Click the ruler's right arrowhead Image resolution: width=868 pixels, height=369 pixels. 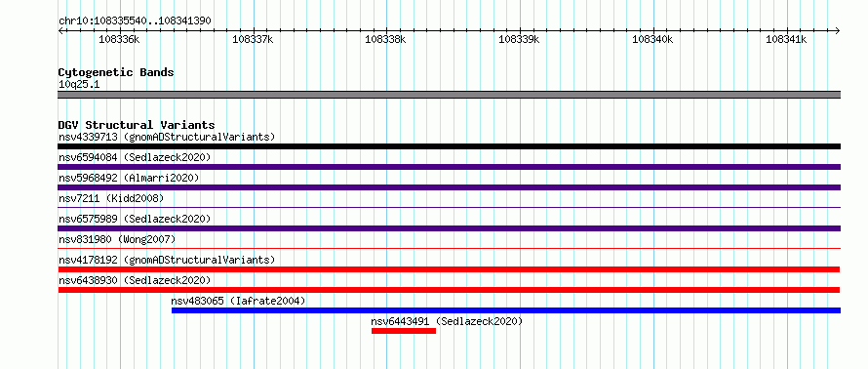coord(838,30)
